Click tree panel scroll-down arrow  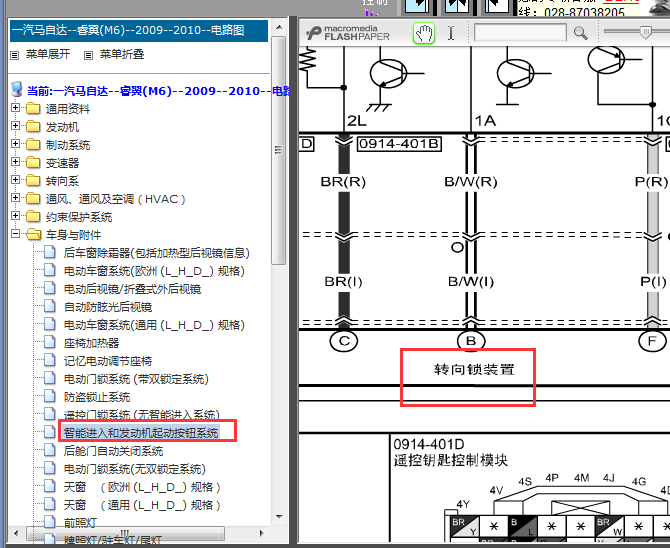[279, 517]
